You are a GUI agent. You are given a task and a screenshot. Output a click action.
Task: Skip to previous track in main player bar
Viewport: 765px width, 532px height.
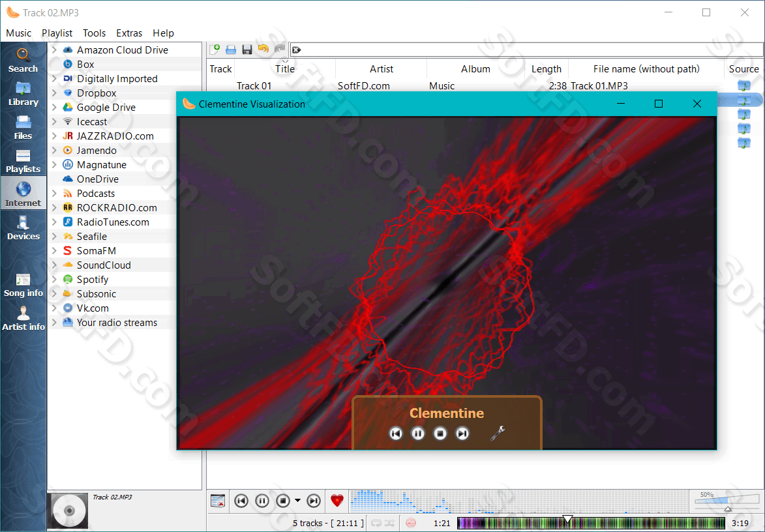pos(241,501)
